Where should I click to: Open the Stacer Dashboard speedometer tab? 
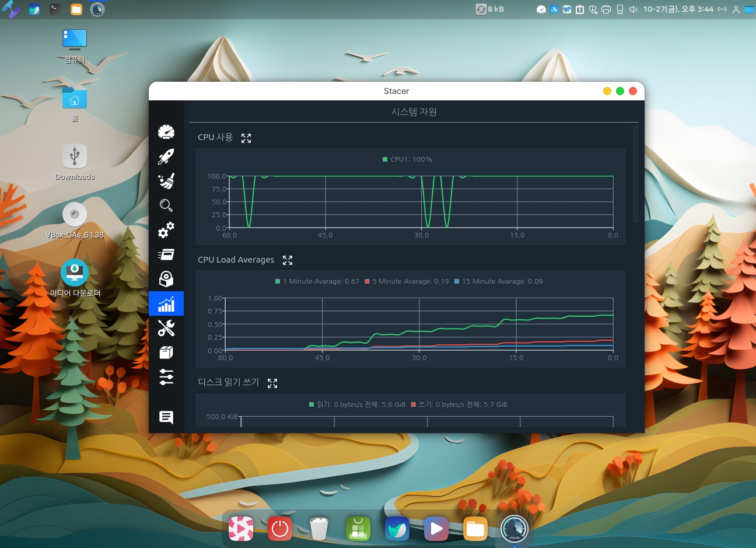[x=166, y=132]
